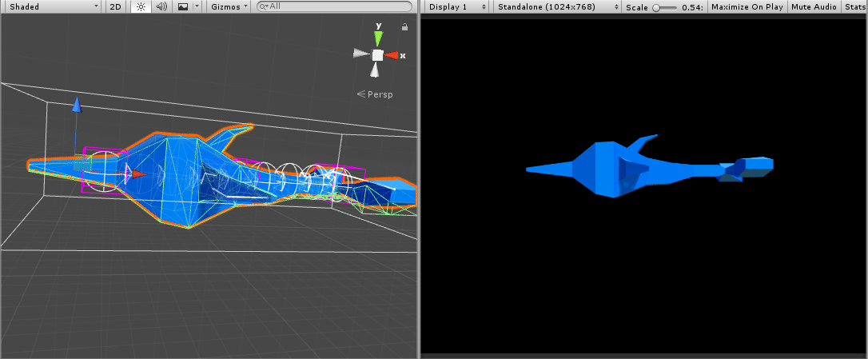This screenshot has width=868, height=359.
Task: Open the Display 1 dropdown
Action: [x=457, y=6]
